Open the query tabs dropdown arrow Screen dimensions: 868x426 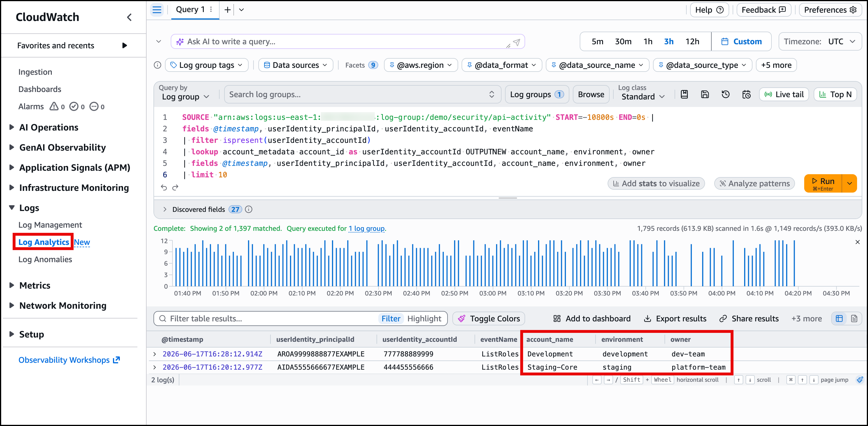click(x=241, y=9)
